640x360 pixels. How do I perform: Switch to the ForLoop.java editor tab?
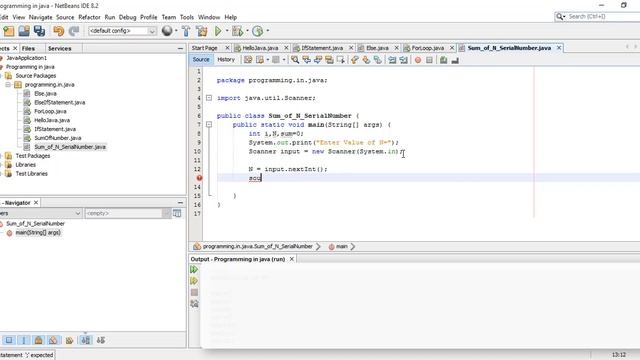427,48
